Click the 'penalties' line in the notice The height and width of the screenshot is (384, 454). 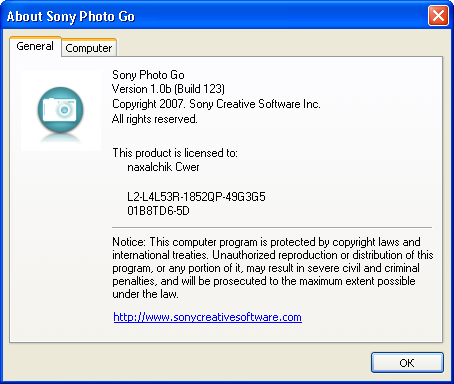tap(264, 281)
